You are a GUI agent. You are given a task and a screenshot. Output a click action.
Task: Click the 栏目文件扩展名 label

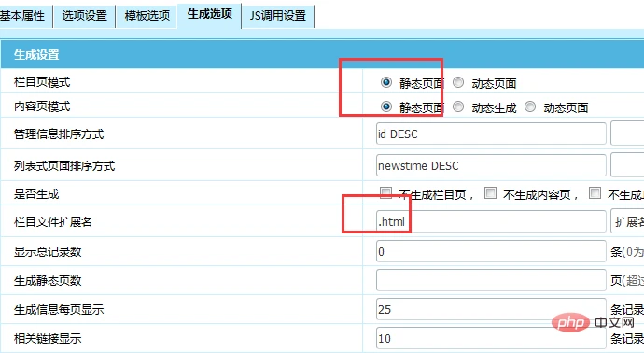[53, 222]
